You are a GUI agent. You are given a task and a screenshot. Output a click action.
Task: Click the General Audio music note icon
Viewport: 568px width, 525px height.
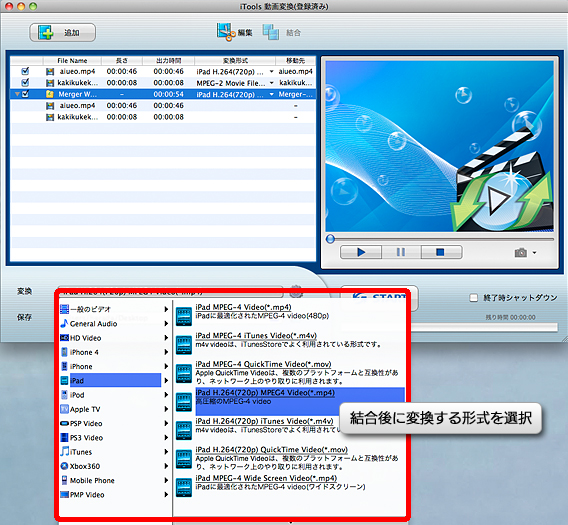click(64, 323)
